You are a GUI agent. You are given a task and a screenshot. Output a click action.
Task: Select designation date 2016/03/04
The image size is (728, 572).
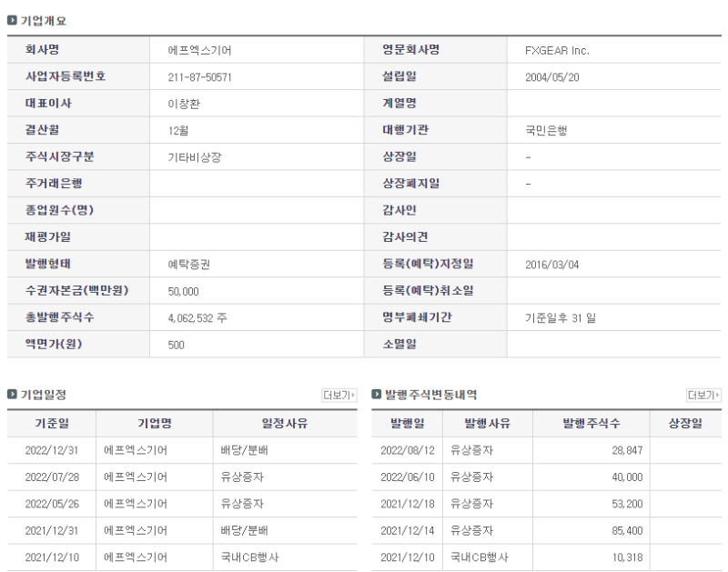(552, 265)
